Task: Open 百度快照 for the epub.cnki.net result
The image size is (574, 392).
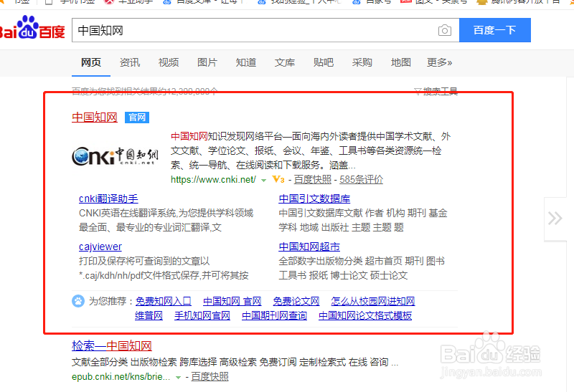Action: [210, 377]
